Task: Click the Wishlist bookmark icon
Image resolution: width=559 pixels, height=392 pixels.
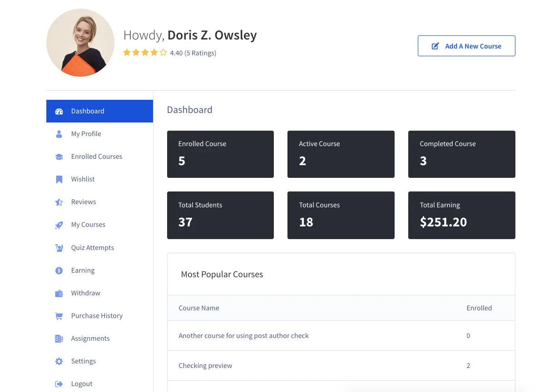Action: coord(59,179)
